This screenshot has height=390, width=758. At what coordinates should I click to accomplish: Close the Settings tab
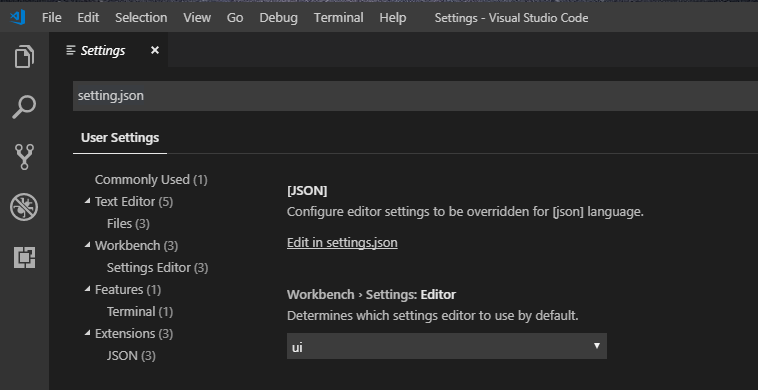click(155, 50)
